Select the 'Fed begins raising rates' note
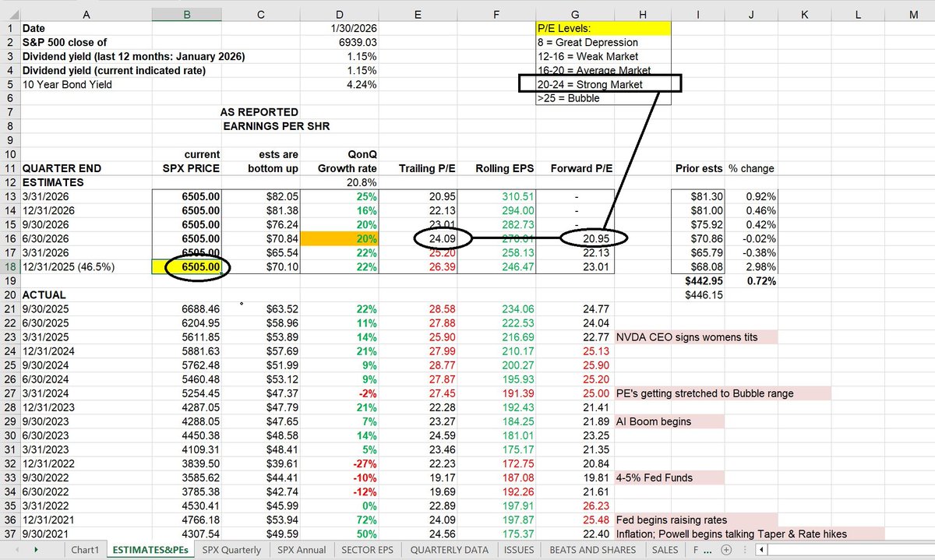The width and height of the screenshot is (935, 560). (697, 519)
